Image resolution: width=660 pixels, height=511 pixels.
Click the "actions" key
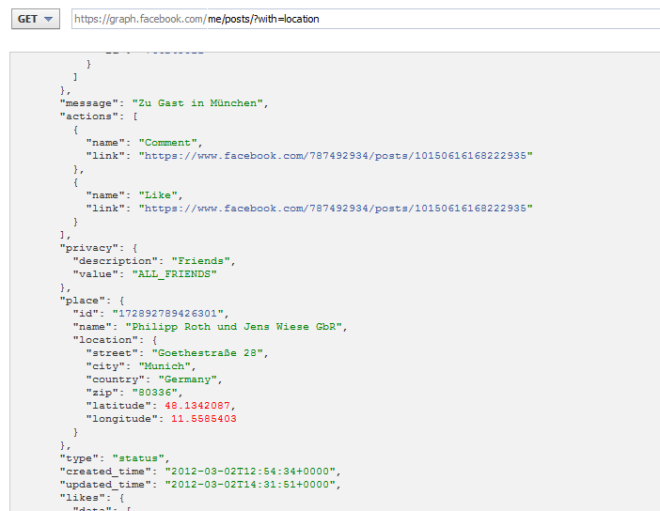89,116
